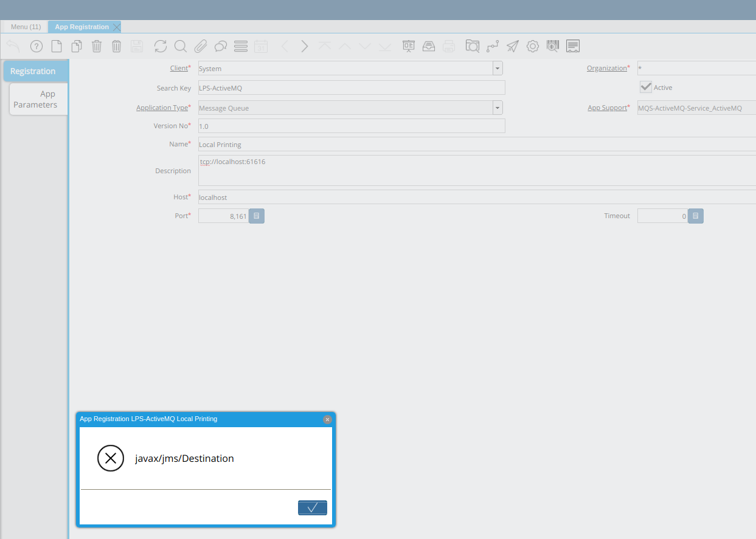Expand the Client dropdown arrow
Screen dimensions: 756x539
pos(498,68)
